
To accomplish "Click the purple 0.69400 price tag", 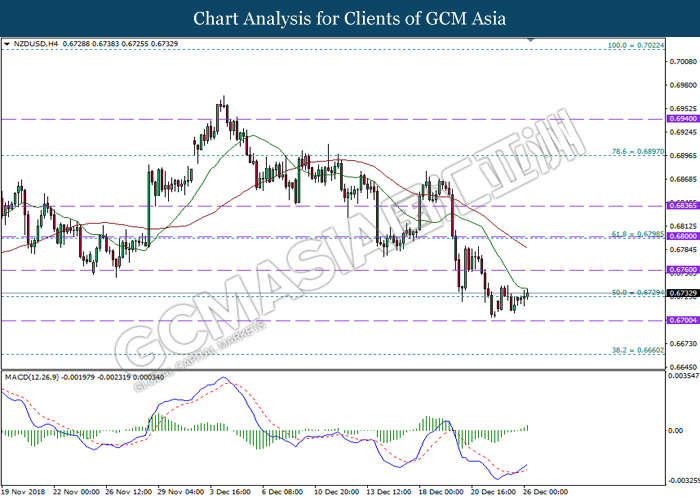I will pos(683,119).
